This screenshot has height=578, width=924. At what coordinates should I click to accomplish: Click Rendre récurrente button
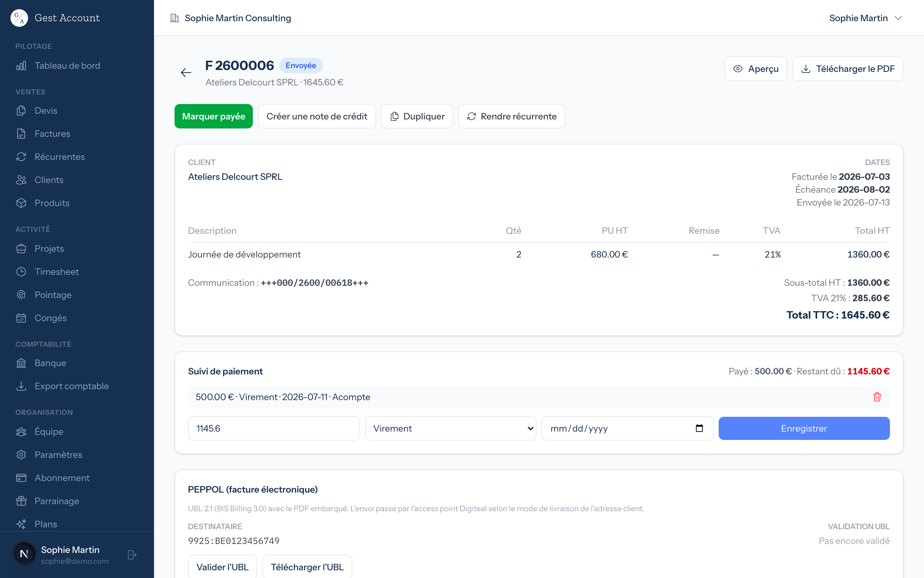pos(512,116)
